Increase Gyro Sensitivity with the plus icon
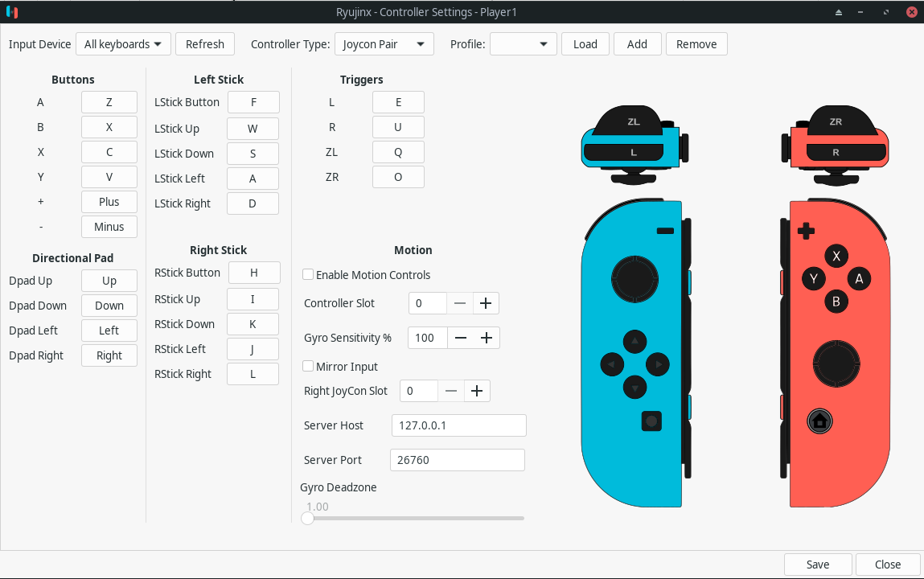The width and height of the screenshot is (924, 579). tap(487, 338)
